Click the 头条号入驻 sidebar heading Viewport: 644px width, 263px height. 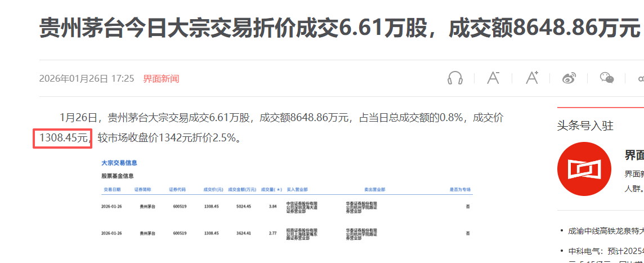[585, 126]
